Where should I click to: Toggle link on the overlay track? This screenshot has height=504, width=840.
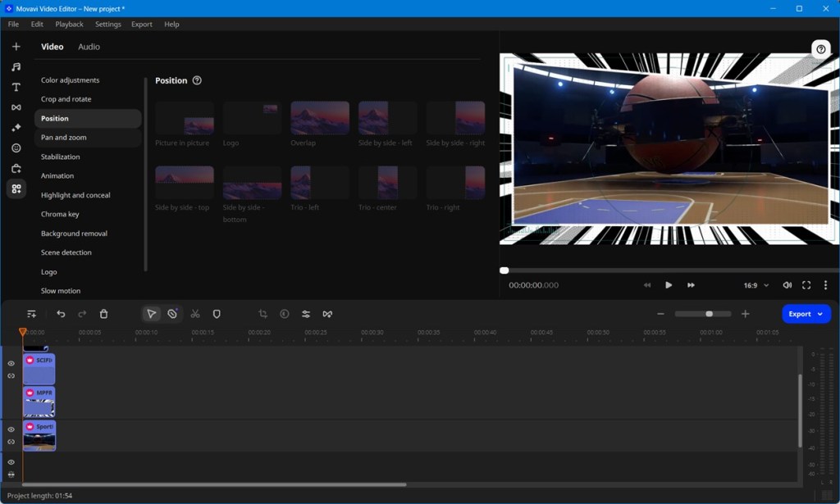point(11,375)
